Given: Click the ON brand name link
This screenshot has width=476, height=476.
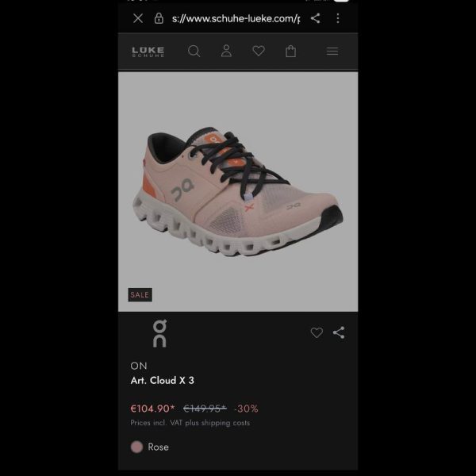Looking at the screenshot, I should (x=139, y=366).
